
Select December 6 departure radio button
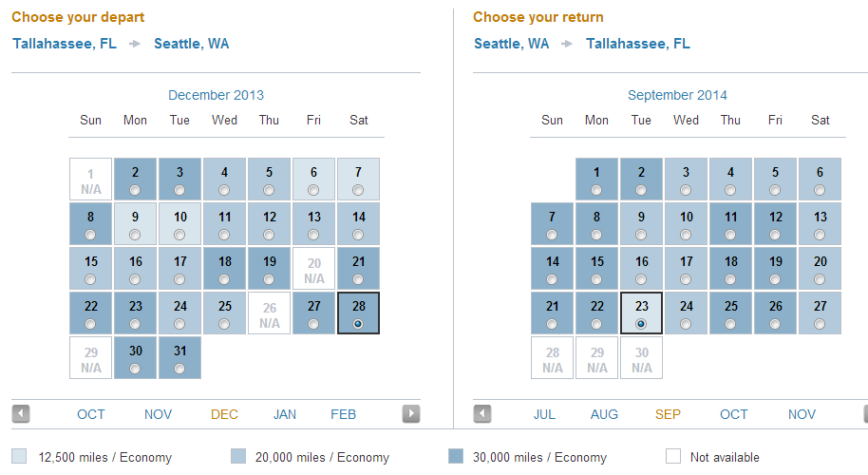click(313, 190)
